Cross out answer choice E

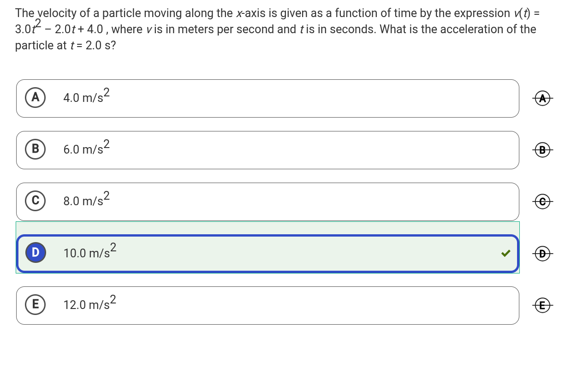pos(543,305)
